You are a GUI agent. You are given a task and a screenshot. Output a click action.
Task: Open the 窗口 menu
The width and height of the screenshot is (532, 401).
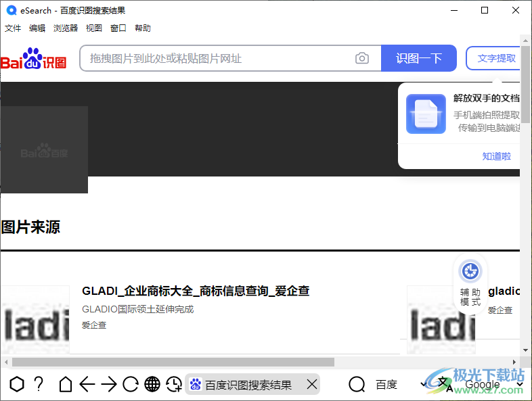(x=118, y=28)
